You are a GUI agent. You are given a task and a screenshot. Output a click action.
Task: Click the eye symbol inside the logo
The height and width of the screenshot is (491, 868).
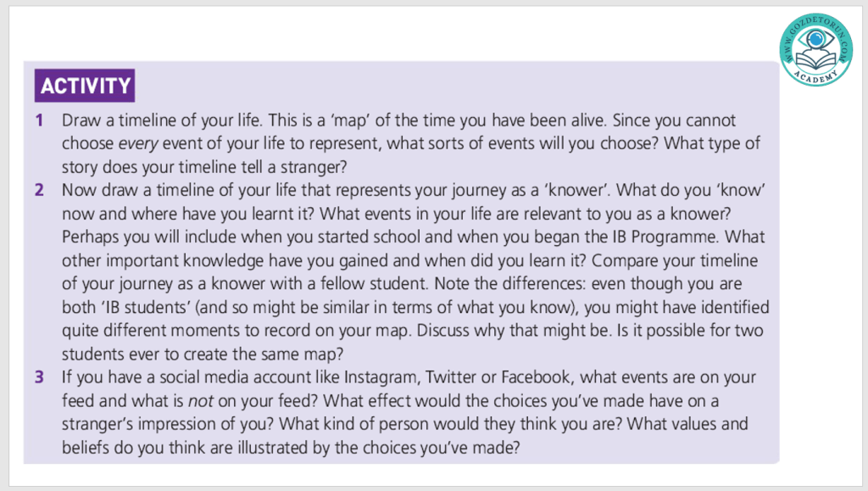tap(816, 40)
